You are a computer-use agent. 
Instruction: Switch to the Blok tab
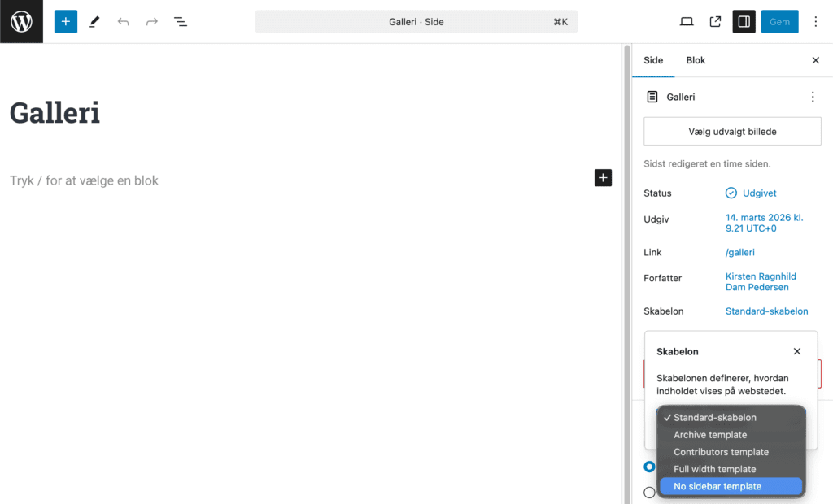[x=696, y=59]
